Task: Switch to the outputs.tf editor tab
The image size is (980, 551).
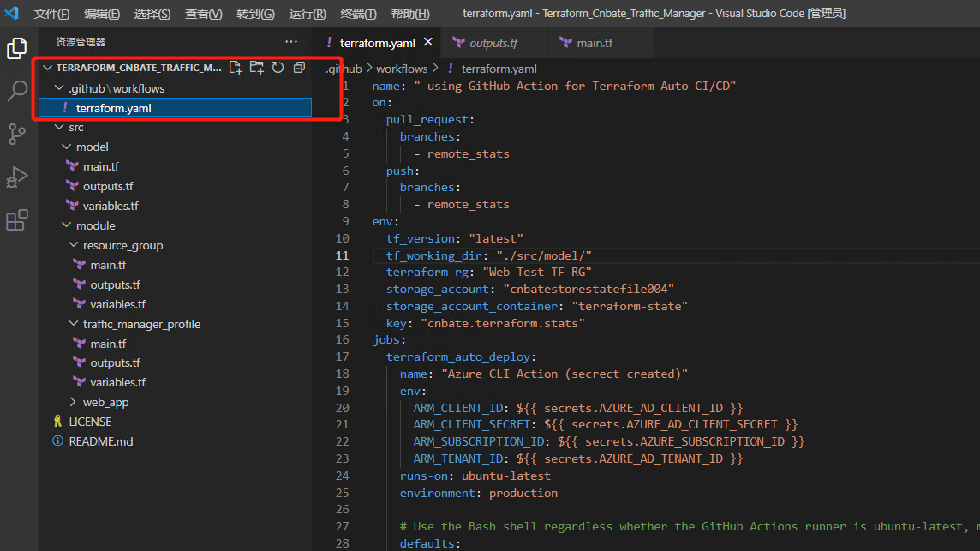Action: 493,43
